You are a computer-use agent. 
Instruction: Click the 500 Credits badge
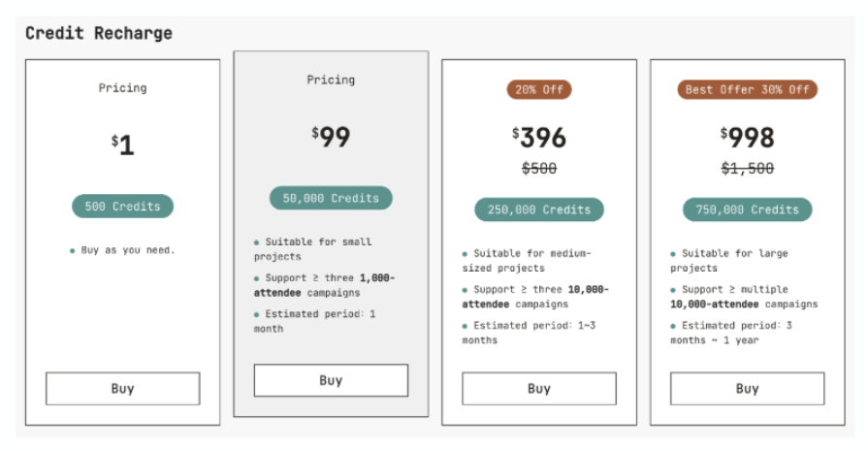pos(123,207)
